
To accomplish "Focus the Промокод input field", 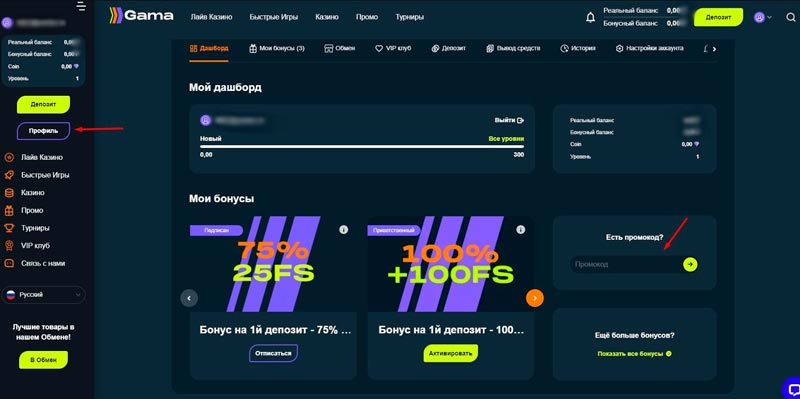I will [626, 264].
